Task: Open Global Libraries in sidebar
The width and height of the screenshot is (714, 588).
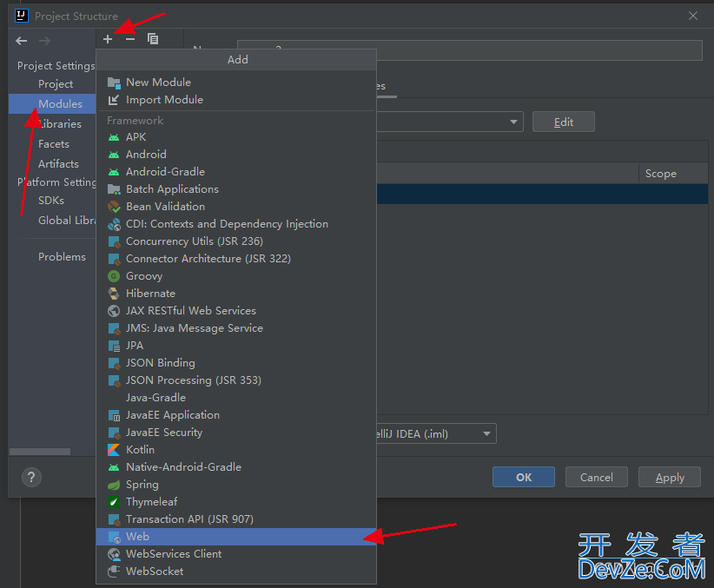Action: coord(52,221)
